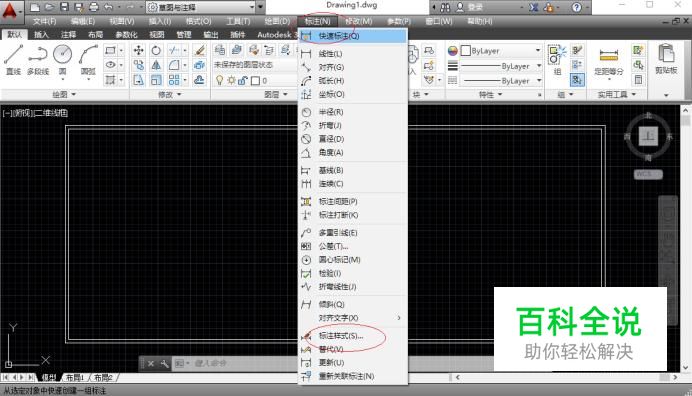
Task: Choose 标注样式(S)... menu item
Action: (x=353, y=336)
